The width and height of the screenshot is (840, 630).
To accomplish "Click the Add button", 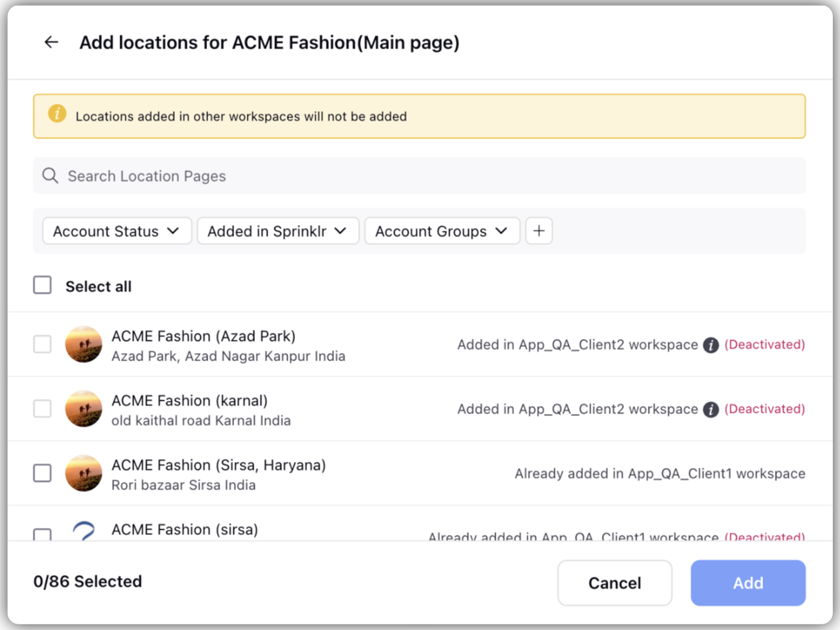I will click(748, 583).
